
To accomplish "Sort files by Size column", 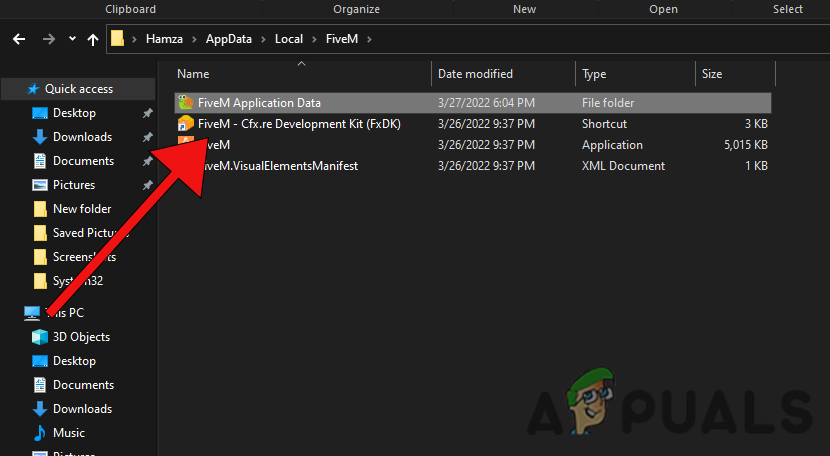I will [x=712, y=74].
